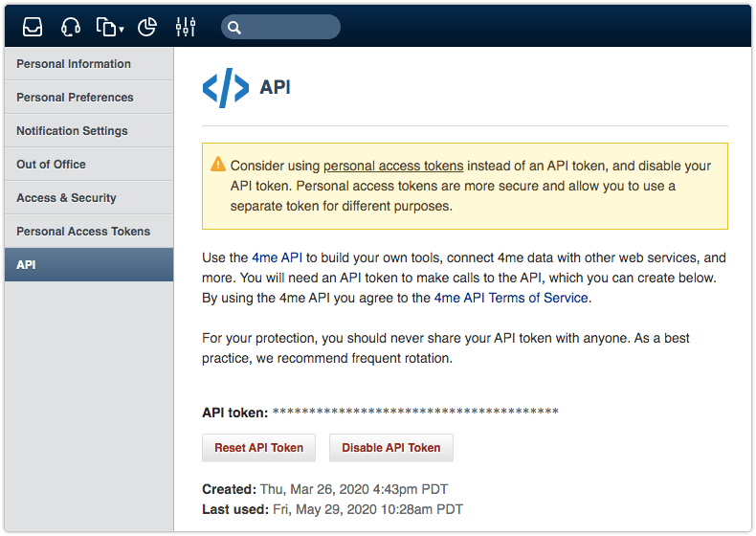756x536 pixels.
Task: Open the Analytics pie chart icon
Action: (147, 27)
